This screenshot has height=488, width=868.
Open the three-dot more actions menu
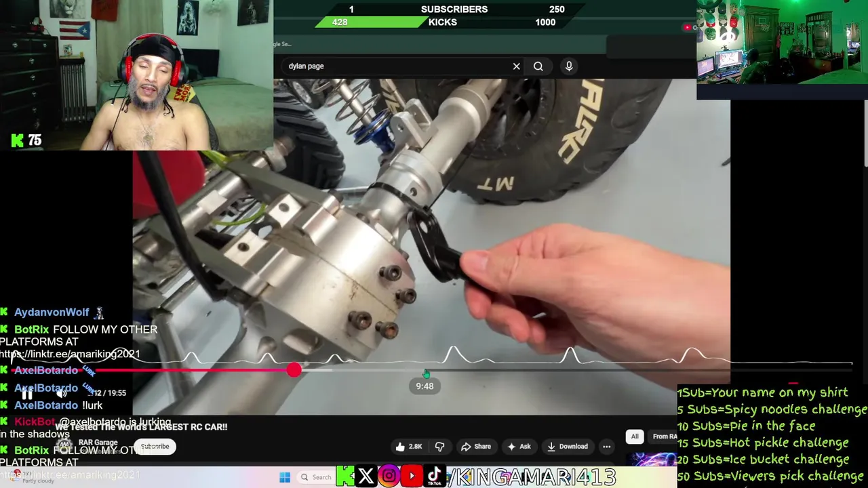(606, 447)
